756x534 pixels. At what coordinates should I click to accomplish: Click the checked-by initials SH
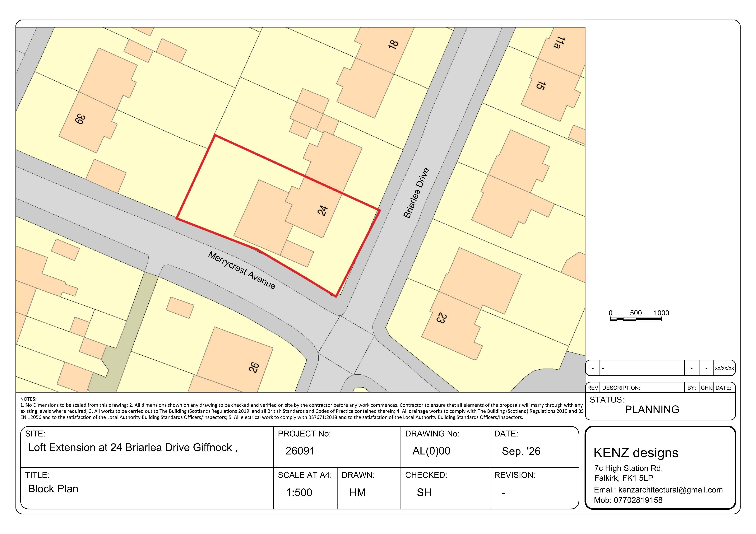click(x=424, y=492)
